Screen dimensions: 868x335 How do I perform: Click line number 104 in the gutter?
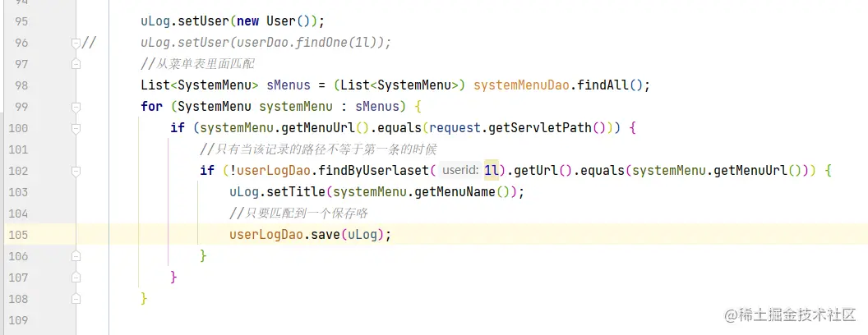point(18,213)
